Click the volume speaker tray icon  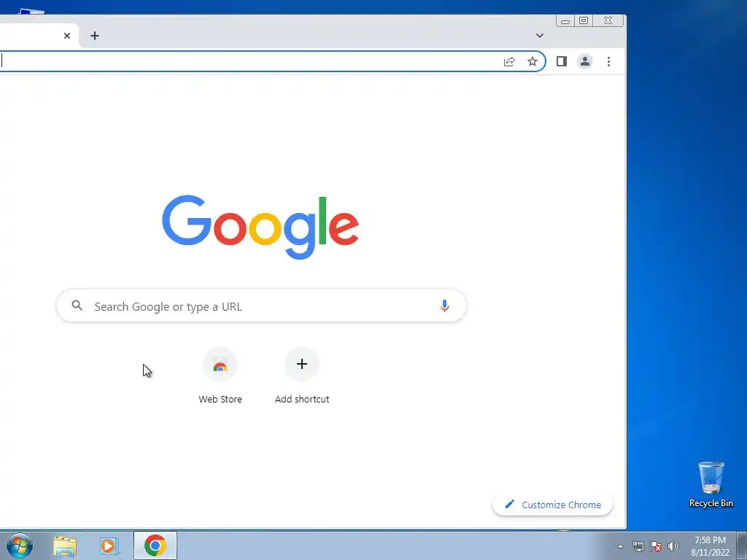tap(673, 547)
